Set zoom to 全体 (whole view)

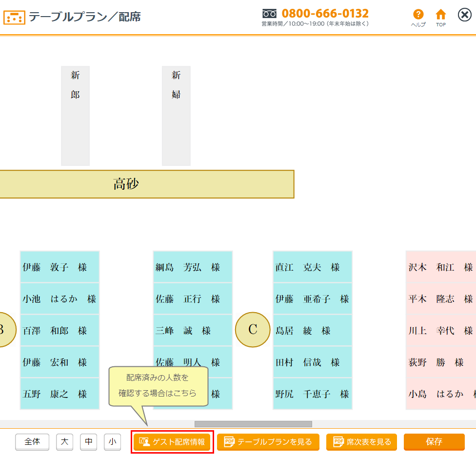click(x=32, y=442)
